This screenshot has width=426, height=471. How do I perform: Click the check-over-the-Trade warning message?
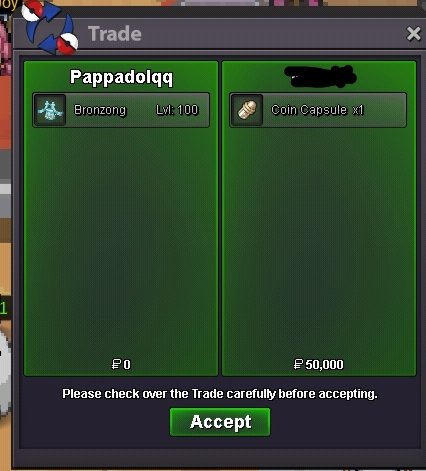click(220, 394)
